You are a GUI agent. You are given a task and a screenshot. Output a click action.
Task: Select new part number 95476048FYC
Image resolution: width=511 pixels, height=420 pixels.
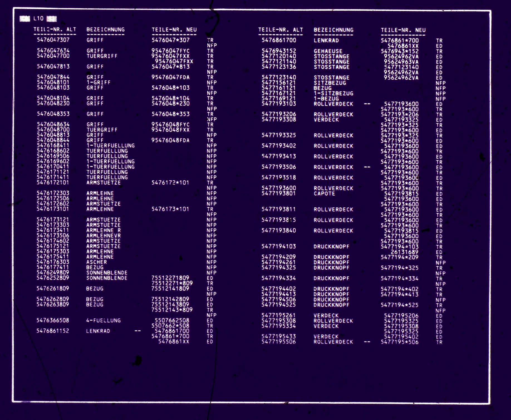click(171, 124)
